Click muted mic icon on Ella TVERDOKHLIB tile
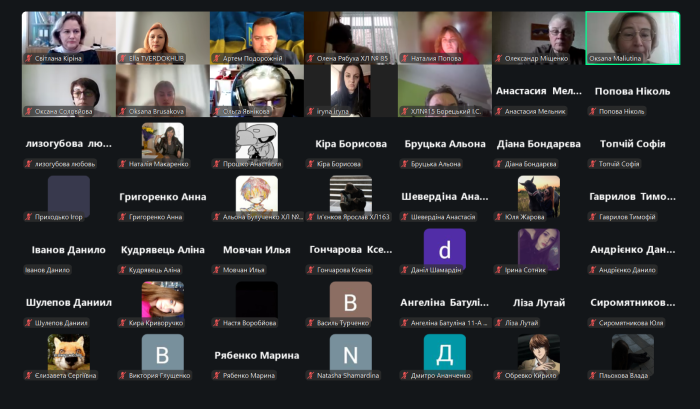Viewport: 700px width, 409px height. 122,59
